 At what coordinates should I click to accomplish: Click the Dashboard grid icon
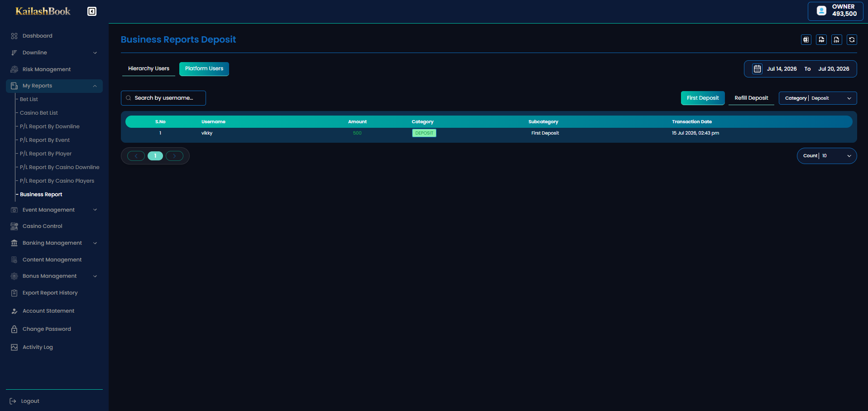point(14,36)
